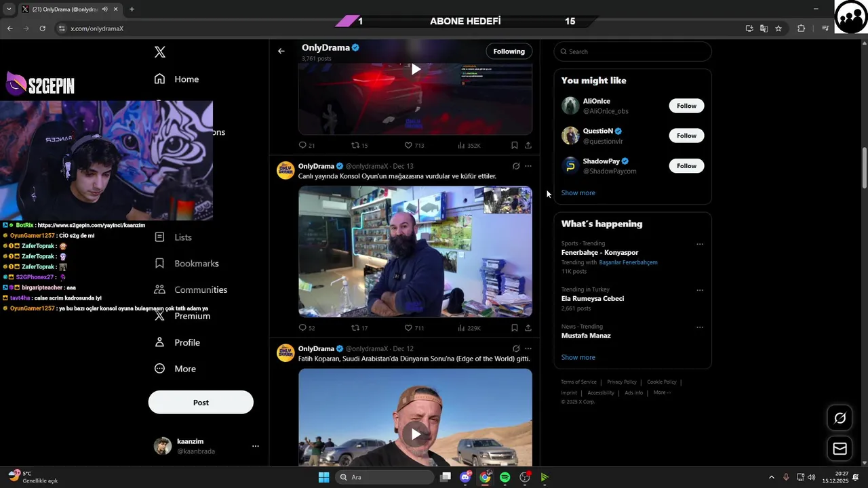868x488 pixels.
Task: Open more options on Dec 12 post
Action: coord(528,348)
